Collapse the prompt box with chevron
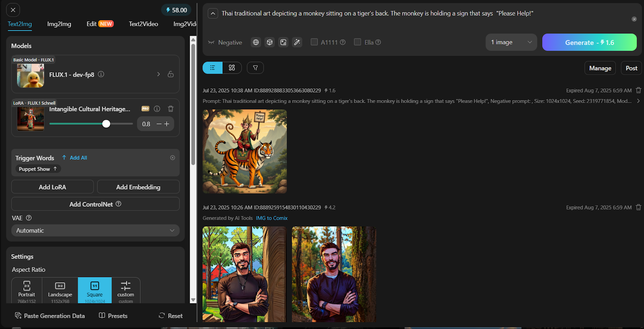Viewport: 644px width, 329px height. pos(213,14)
